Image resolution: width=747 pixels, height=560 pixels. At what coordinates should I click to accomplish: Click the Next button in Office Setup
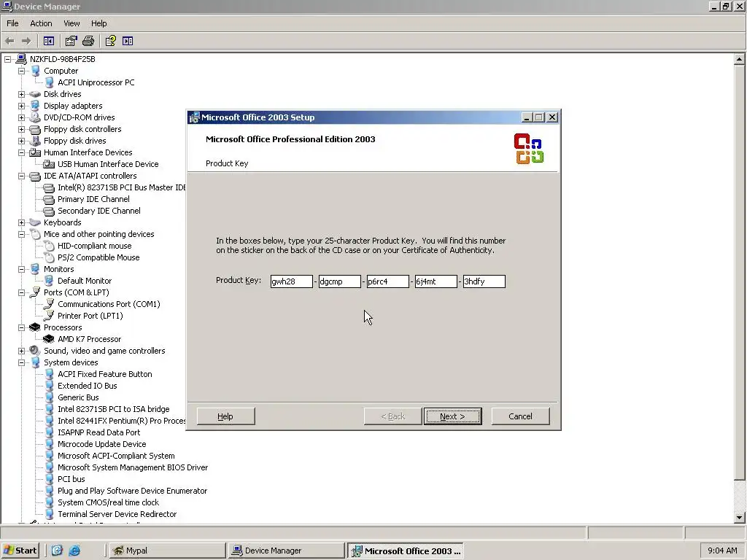[452, 416]
